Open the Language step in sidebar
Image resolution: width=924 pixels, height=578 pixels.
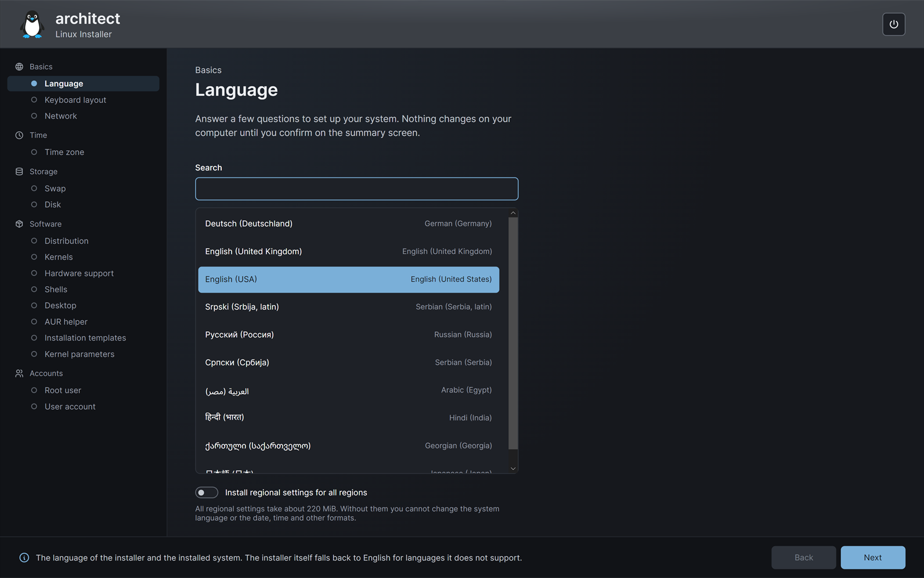tap(83, 84)
